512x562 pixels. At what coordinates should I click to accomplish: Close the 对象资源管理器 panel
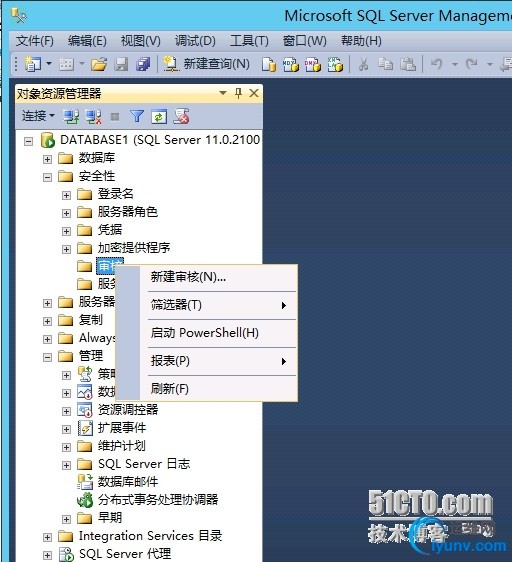254,93
